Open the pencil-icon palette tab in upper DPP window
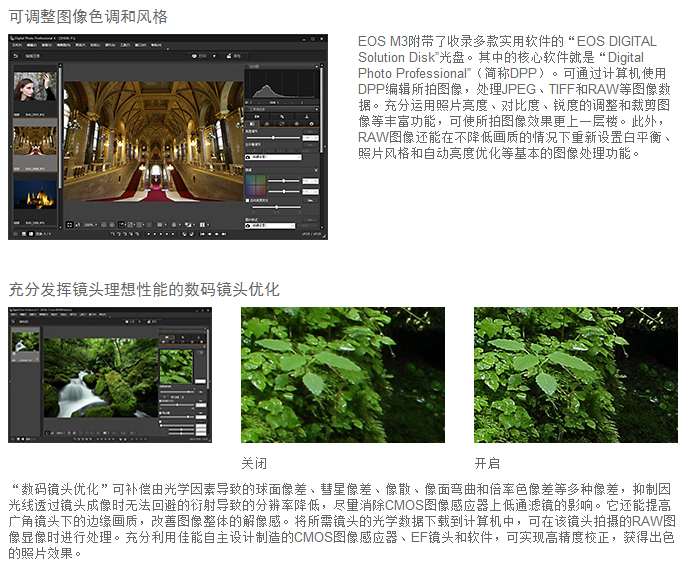Viewport: 699px width, 569px height. click(x=281, y=116)
